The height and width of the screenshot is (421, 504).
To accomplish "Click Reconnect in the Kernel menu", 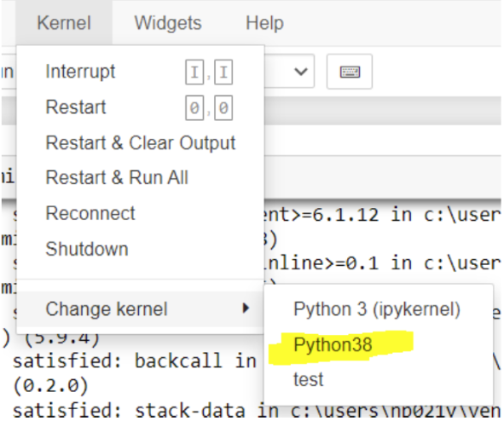I will pos(140,213).
